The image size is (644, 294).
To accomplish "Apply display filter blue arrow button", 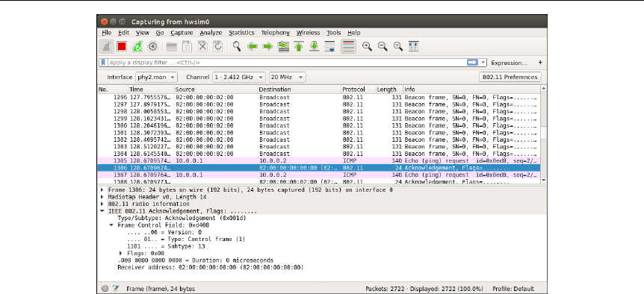I will pyautogui.click(x=472, y=63).
